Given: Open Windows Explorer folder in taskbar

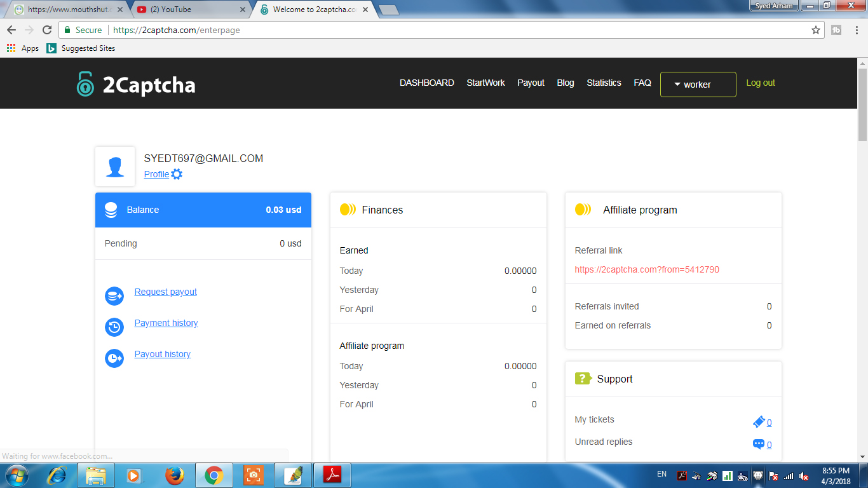Looking at the screenshot, I should click(96, 475).
